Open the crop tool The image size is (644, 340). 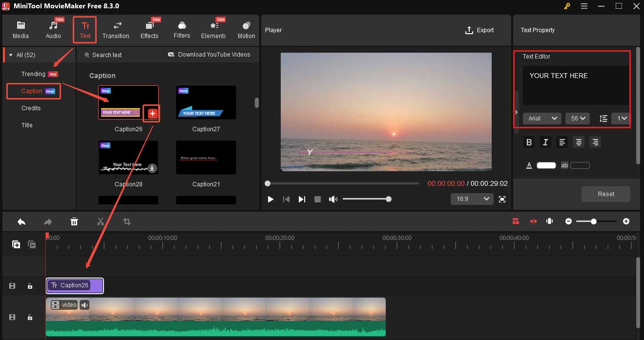(127, 221)
